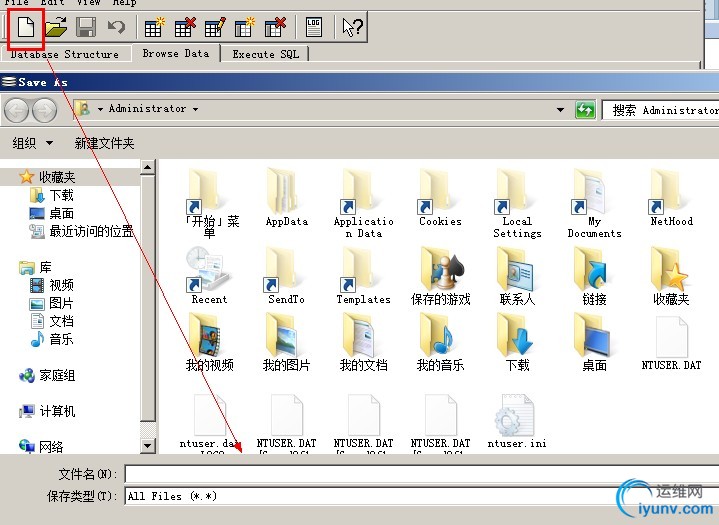Open the SQL Log window icon
Screen dimensions: 719x525
[x=314, y=27]
